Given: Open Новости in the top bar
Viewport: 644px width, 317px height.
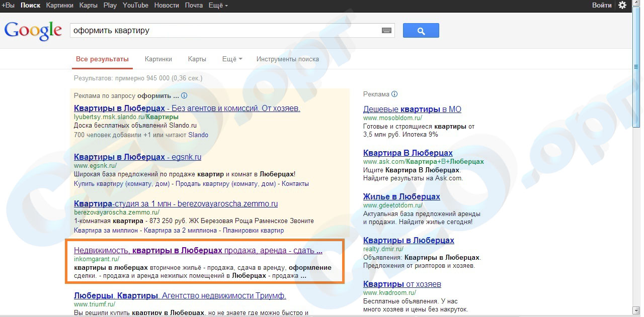Looking at the screenshot, I should point(167,5).
